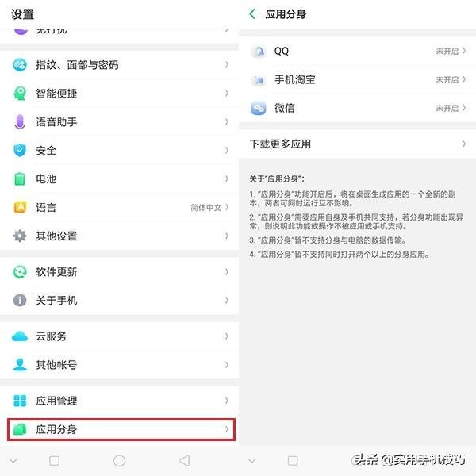Expand the 下载更多应用 chevron

(x=464, y=144)
